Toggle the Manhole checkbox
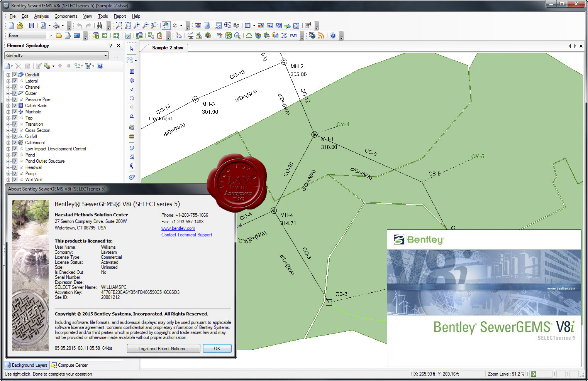This screenshot has width=588, height=381. tap(15, 112)
